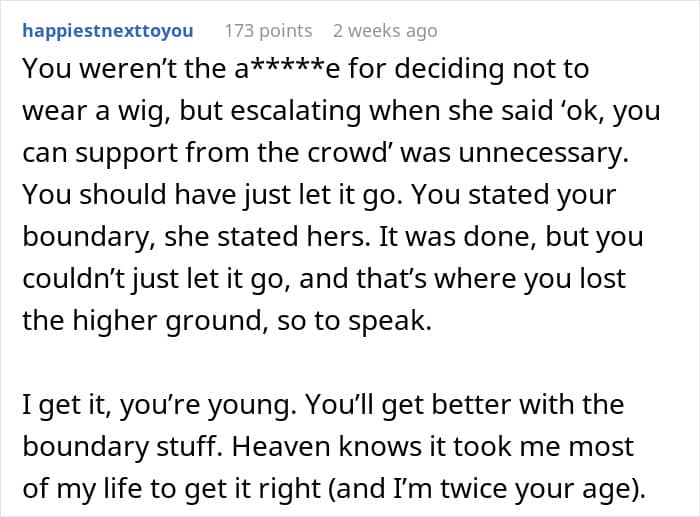Click the words "of my life to get it right"
Viewport: 700px width, 517px height.
click(x=171, y=488)
